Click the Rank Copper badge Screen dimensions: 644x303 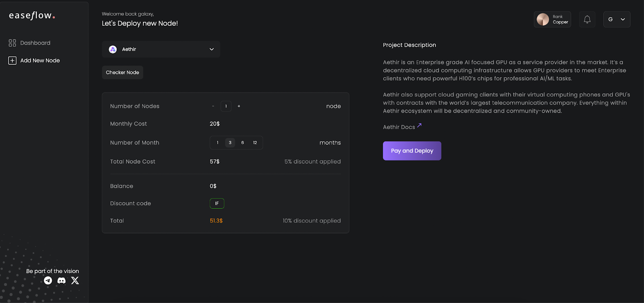coord(552,19)
